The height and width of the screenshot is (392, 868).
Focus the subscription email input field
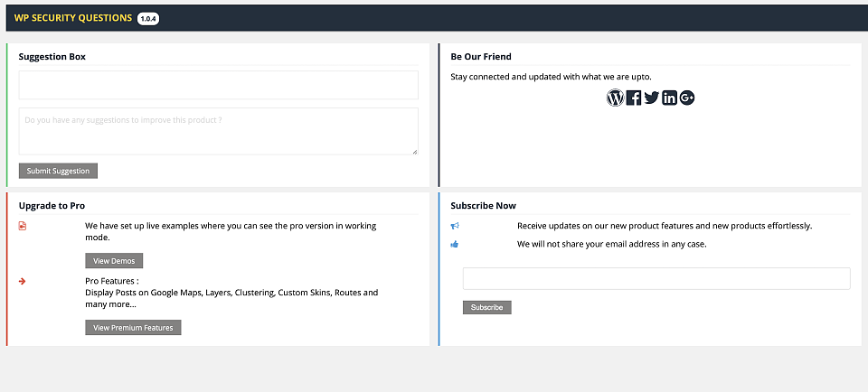point(656,279)
